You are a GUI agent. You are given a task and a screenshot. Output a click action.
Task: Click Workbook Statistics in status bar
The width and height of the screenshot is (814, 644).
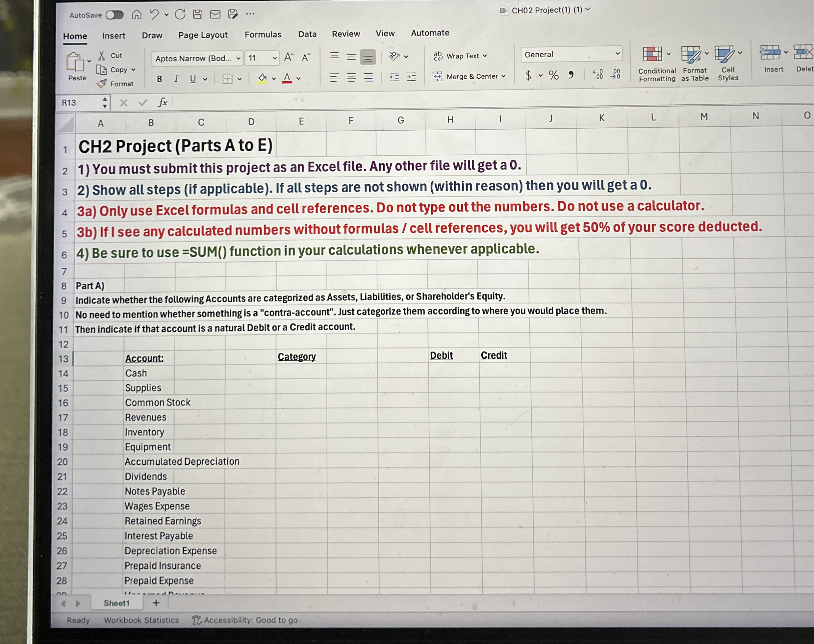[141, 620]
